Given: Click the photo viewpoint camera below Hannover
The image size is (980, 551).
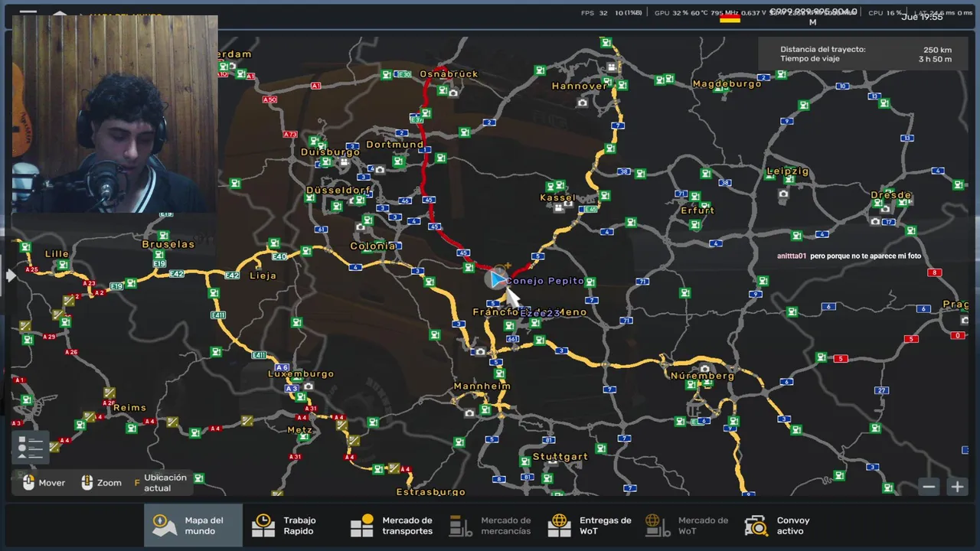Looking at the screenshot, I should coord(583,103).
